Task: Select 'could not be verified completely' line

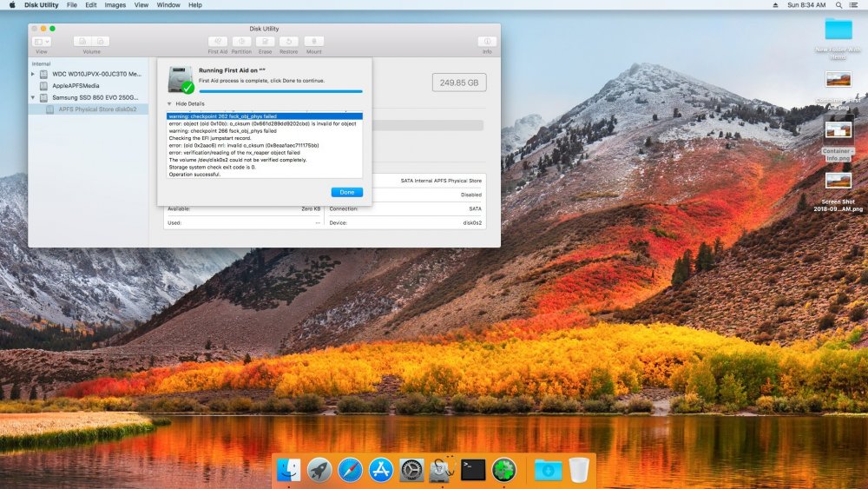Action: [x=265, y=160]
